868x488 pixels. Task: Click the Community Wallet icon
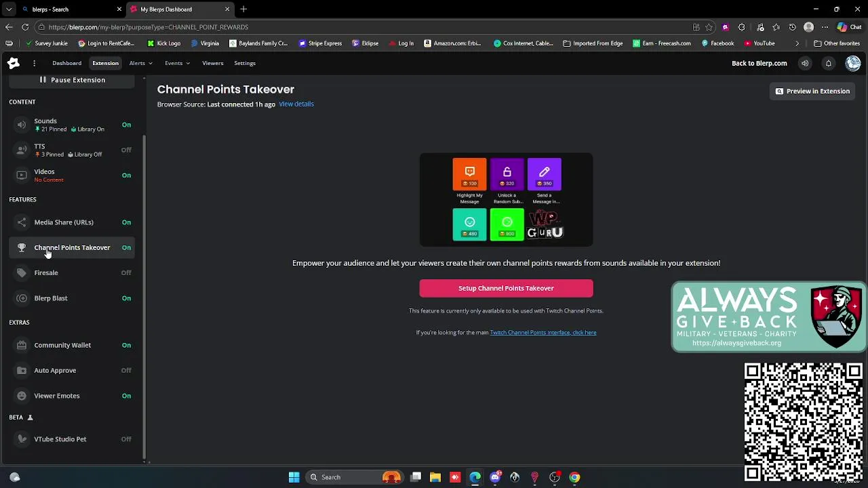[22, 345]
